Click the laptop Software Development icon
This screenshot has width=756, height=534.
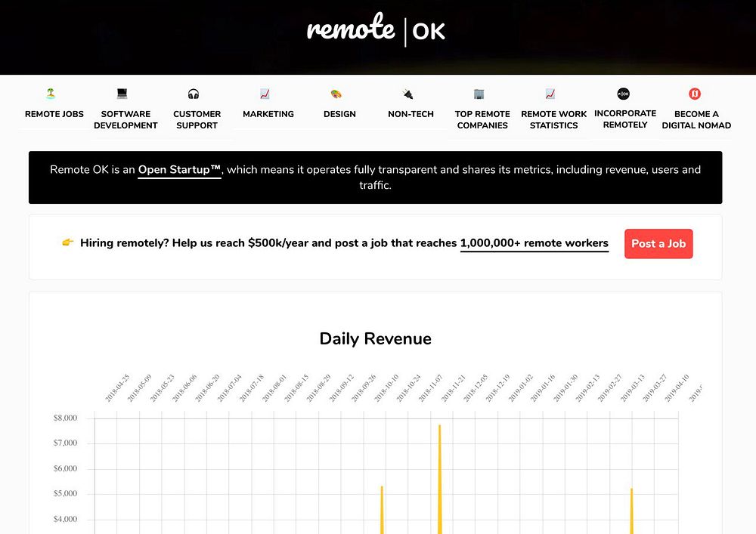coord(122,94)
